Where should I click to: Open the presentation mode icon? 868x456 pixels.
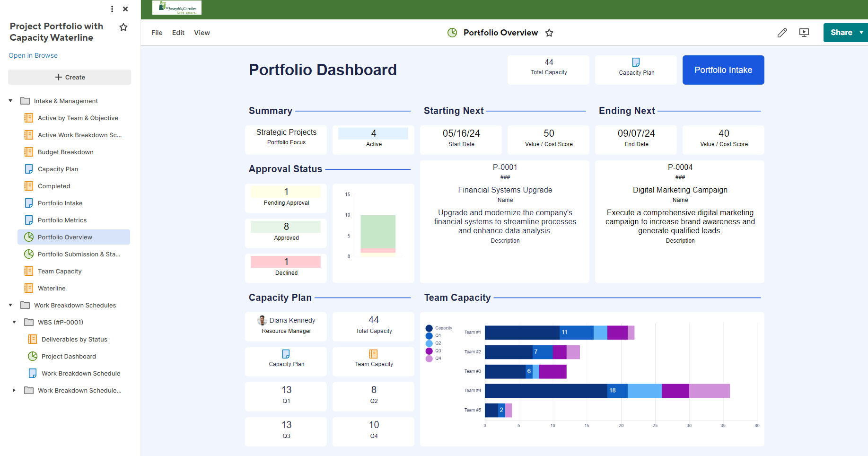[804, 33]
